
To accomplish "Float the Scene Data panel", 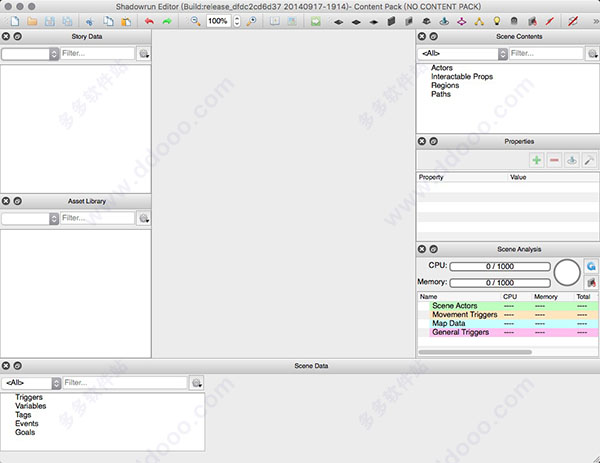I will click(18, 366).
